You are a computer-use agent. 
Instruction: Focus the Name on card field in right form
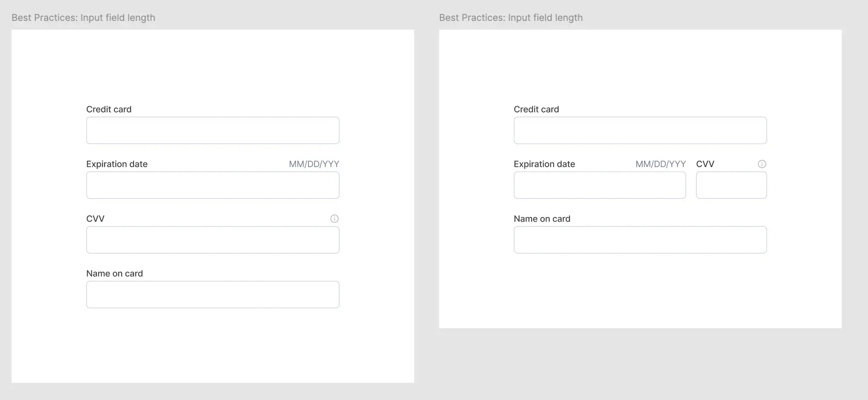[640, 240]
